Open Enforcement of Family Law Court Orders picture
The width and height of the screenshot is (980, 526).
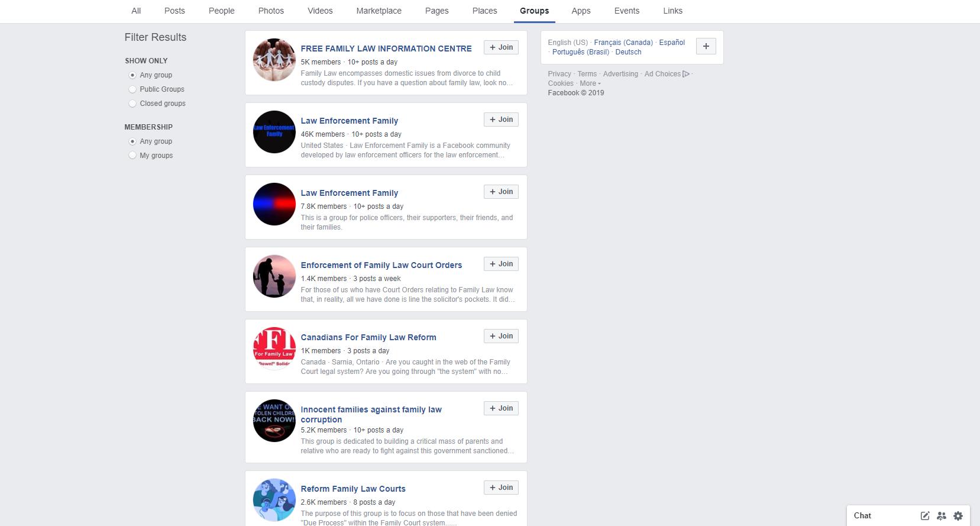274,276
